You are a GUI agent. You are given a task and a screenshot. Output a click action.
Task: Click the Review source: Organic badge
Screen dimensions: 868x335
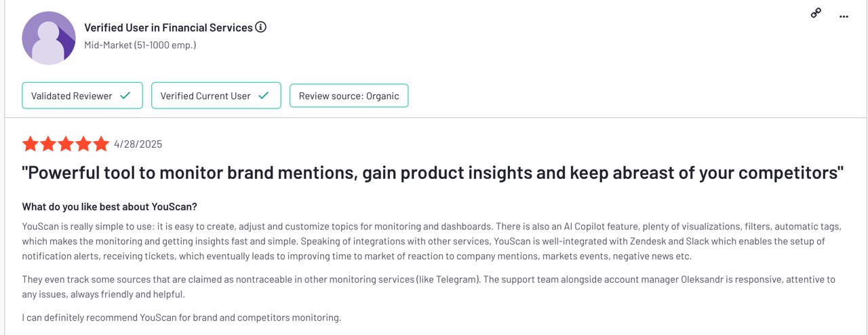[x=349, y=96]
